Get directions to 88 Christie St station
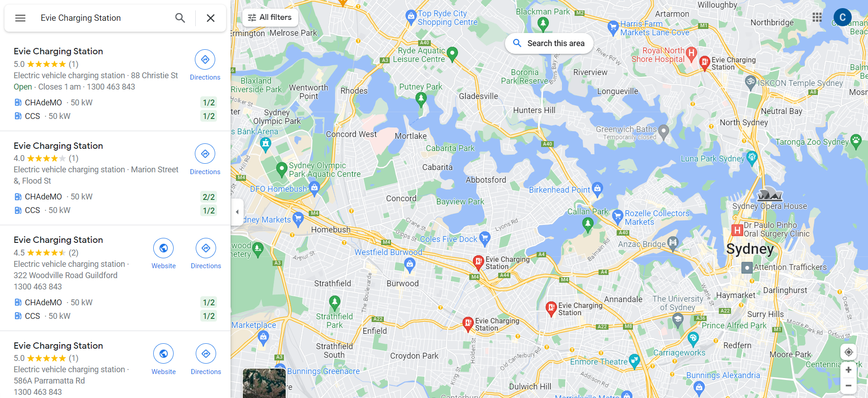 tap(205, 66)
